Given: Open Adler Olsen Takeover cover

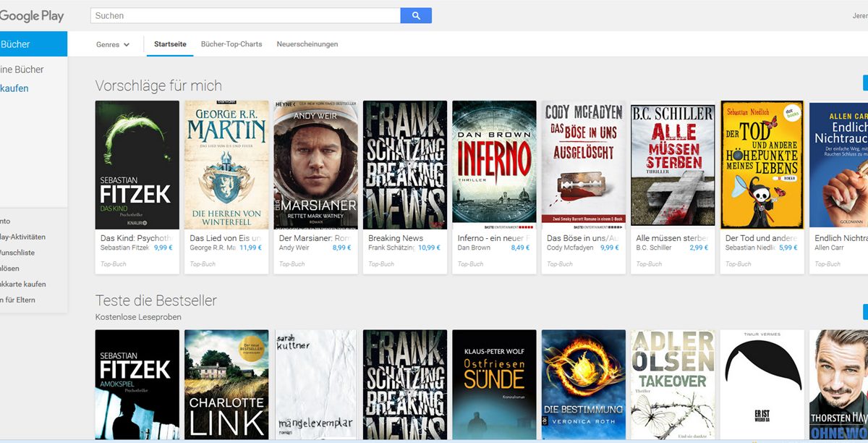Looking at the screenshot, I should point(673,384).
